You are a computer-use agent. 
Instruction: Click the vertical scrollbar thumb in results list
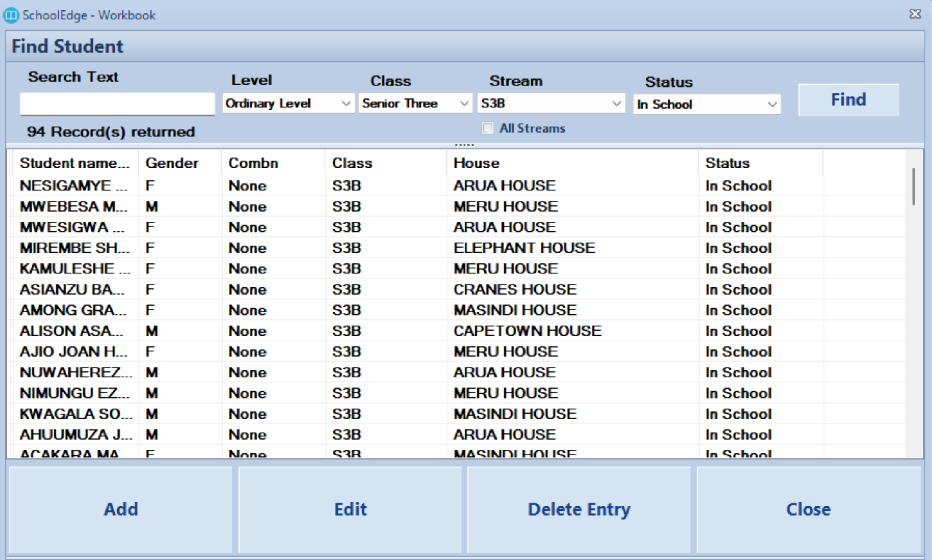pos(913,186)
